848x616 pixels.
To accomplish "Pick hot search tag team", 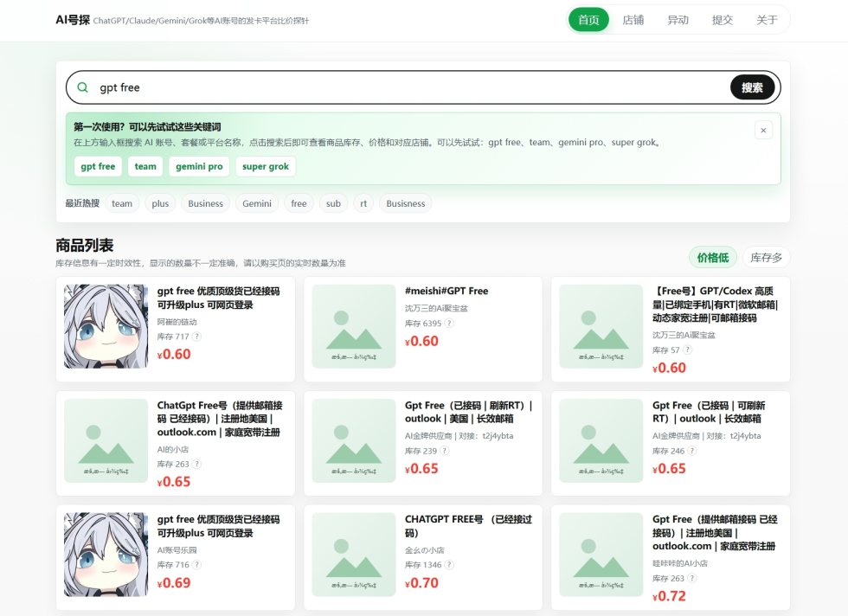I will [122, 203].
